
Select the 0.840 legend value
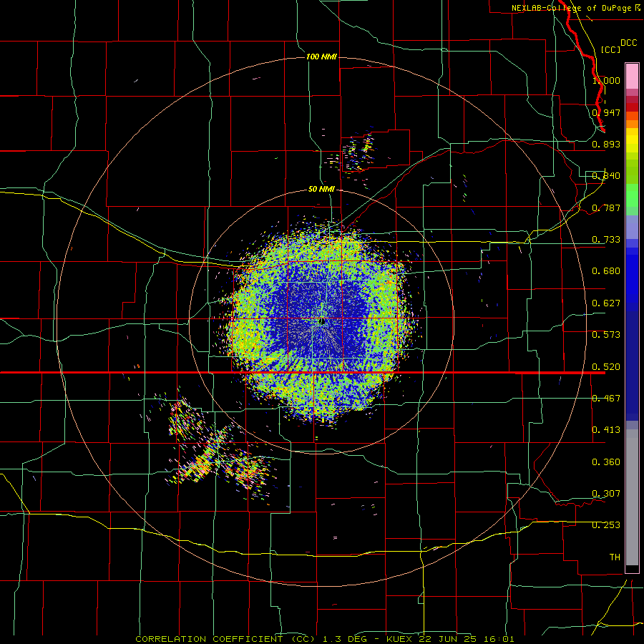[606, 176]
